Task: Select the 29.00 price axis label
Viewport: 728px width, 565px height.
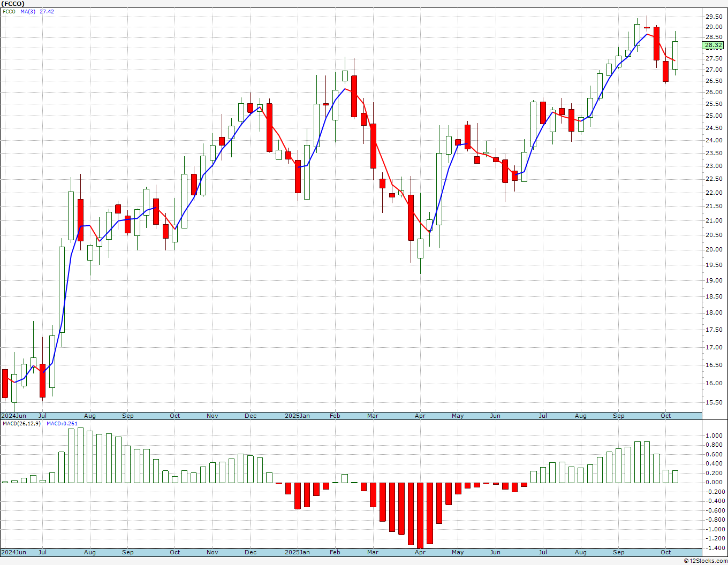Action: 714,27
